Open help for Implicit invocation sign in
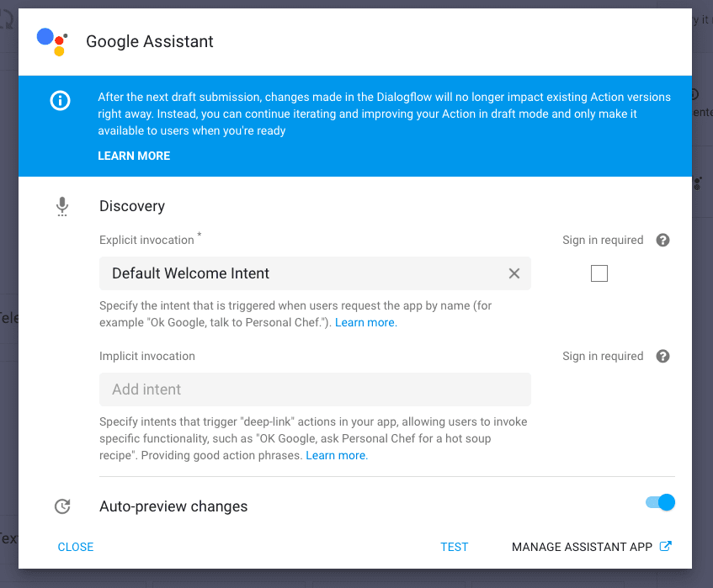Image resolution: width=713 pixels, height=588 pixels. 662,357
